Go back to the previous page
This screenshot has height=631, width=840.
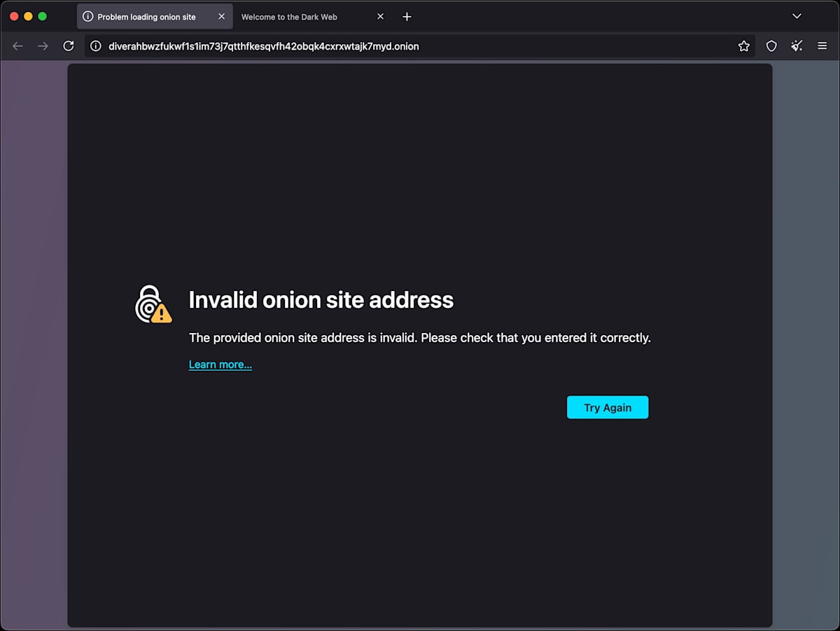coord(18,46)
